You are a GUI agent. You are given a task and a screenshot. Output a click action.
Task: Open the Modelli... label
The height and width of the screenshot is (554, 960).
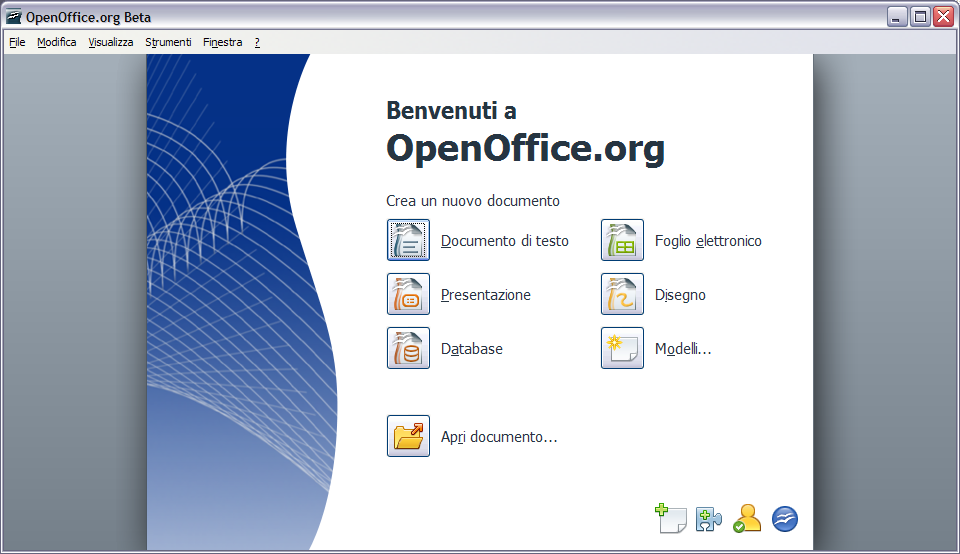pos(683,348)
